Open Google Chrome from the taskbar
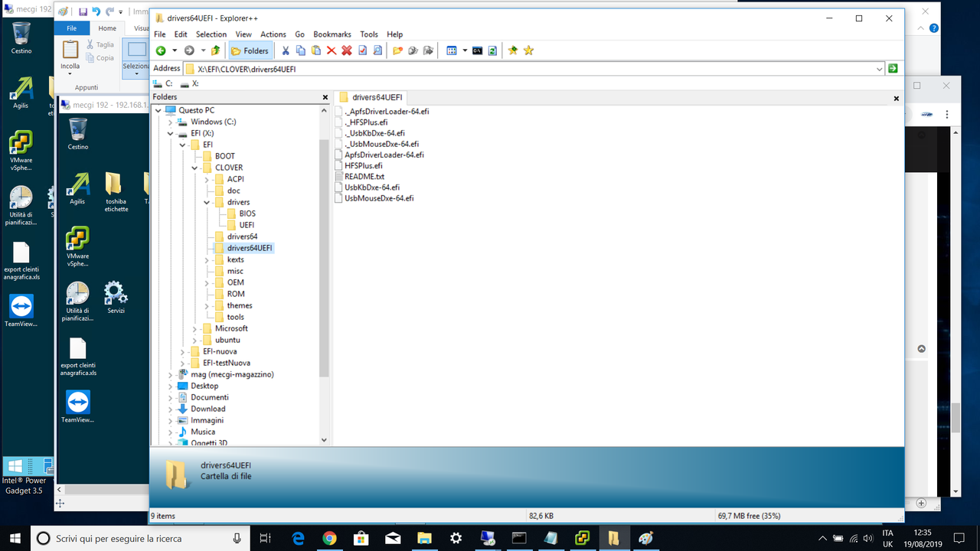This screenshot has width=980, height=551. [x=329, y=538]
